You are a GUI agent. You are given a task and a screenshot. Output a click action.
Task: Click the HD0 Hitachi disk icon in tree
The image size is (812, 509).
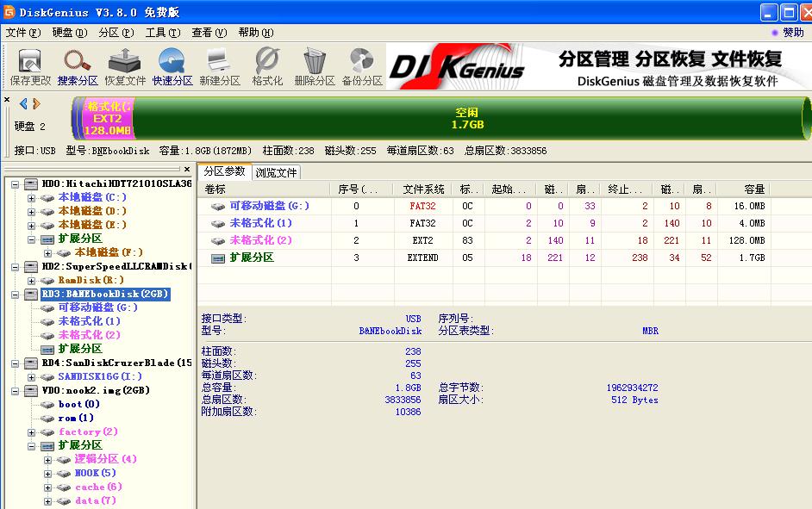(x=31, y=183)
